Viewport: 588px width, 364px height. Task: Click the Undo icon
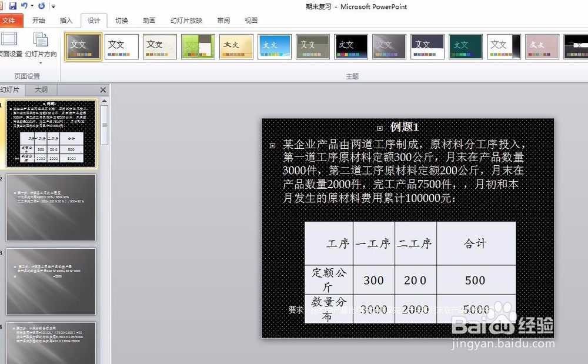pos(25,6)
